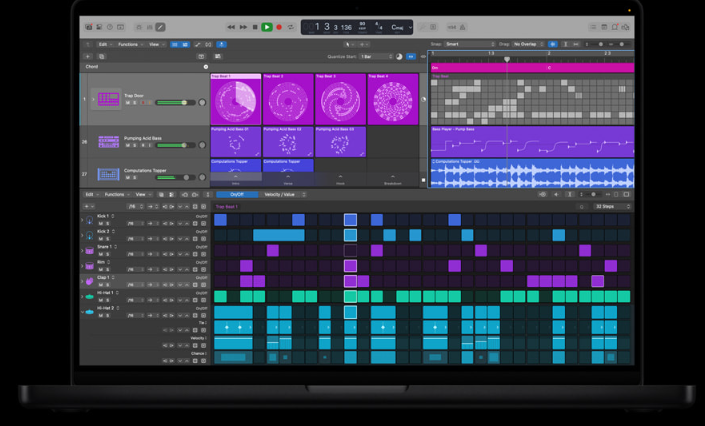The height and width of the screenshot is (426, 705).
Task: Mute the Kick 1 sequencer row
Action: (101, 223)
